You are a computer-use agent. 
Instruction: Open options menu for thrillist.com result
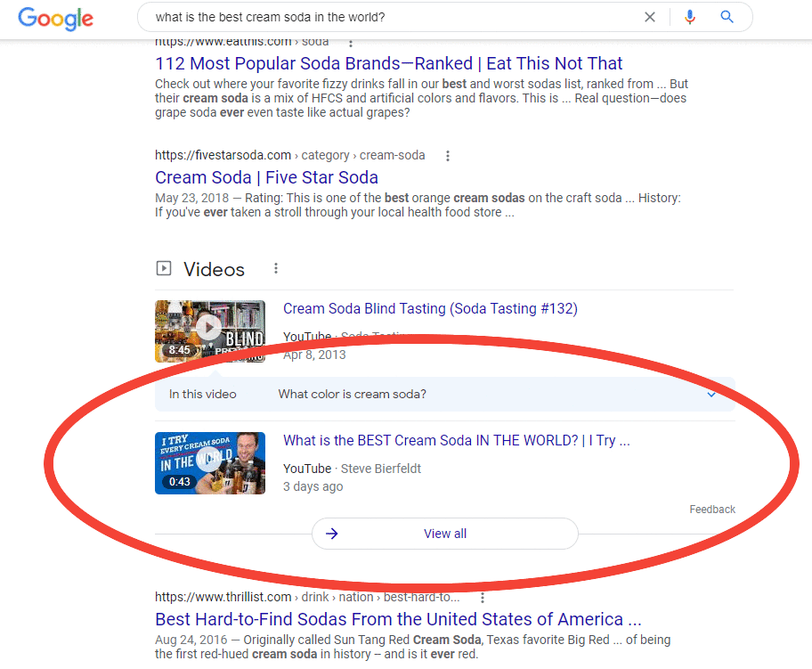(483, 598)
